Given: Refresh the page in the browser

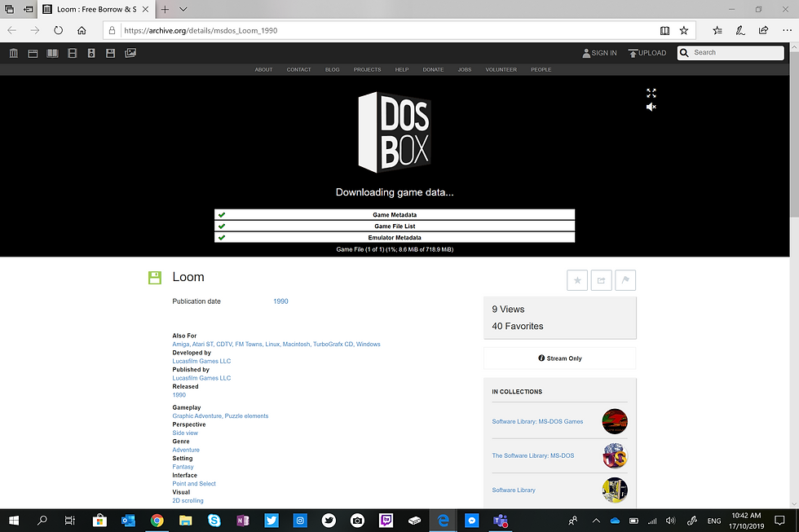Looking at the screenshot, I should click(58, 30).
